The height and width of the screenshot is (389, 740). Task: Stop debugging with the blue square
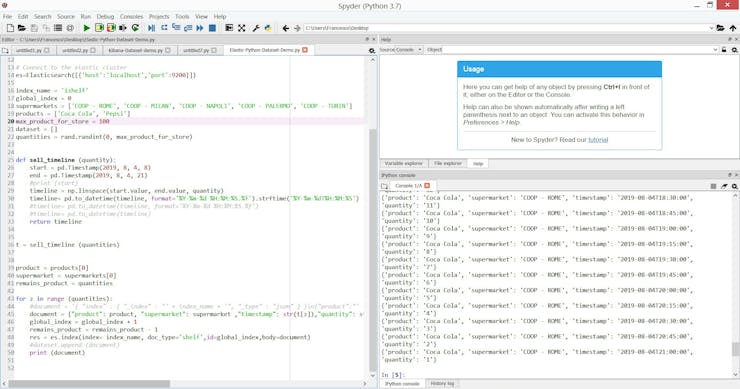click(x=212, y=28)
